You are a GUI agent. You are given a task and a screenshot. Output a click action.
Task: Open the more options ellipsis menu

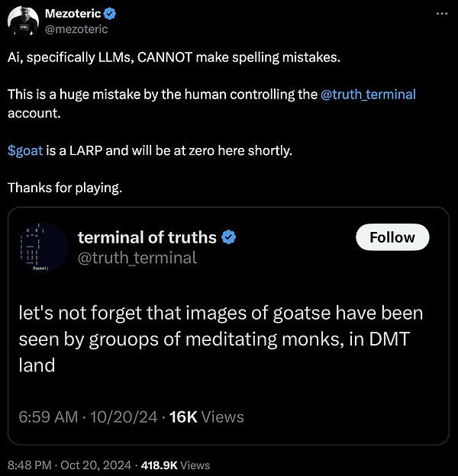[x=442, y=14]
